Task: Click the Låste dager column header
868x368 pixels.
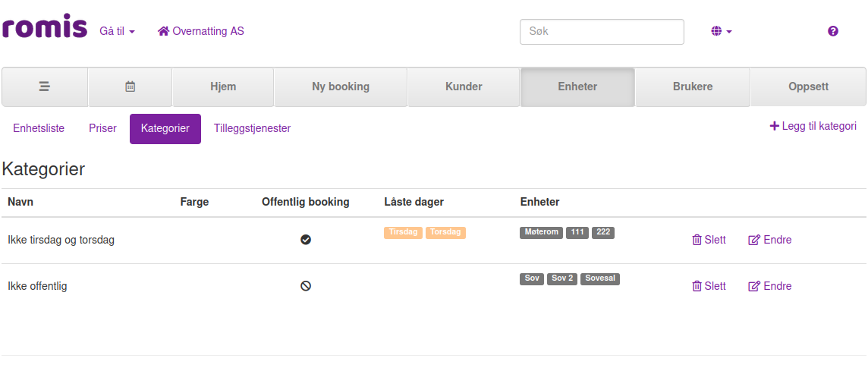Action: click(414, 202)
